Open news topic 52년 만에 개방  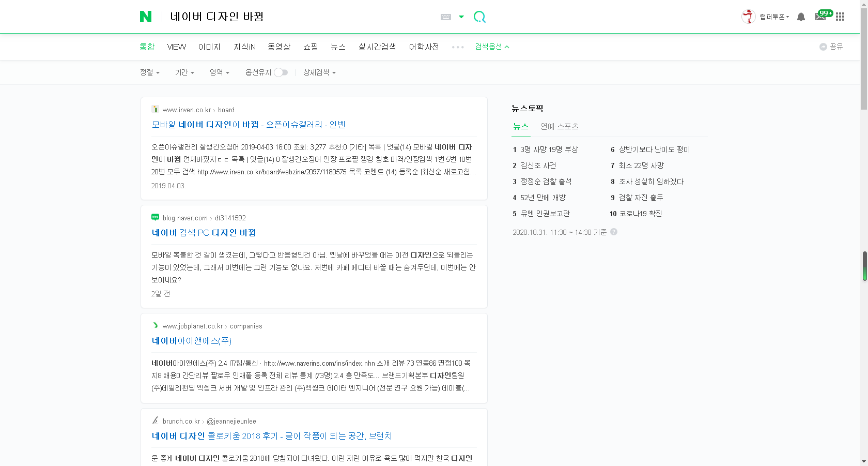(543, 198)
